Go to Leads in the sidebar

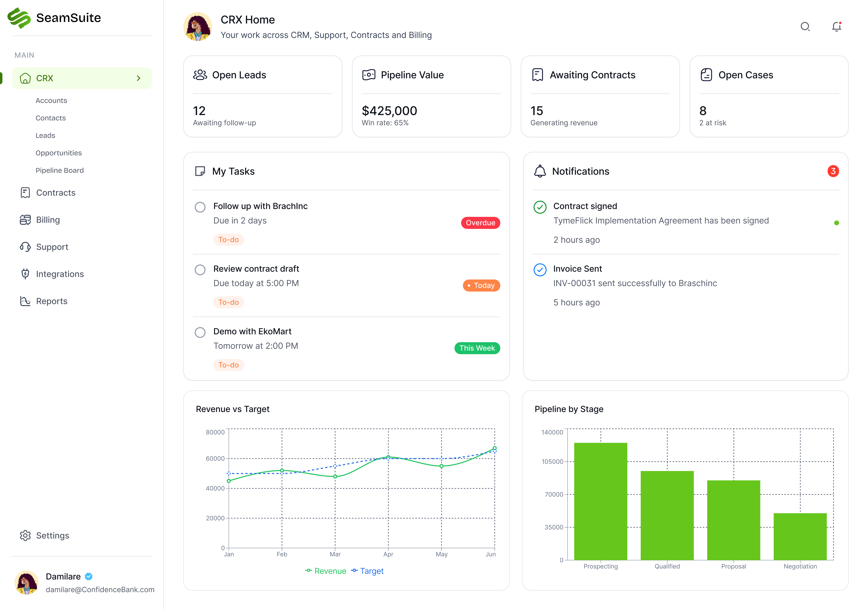45,135
